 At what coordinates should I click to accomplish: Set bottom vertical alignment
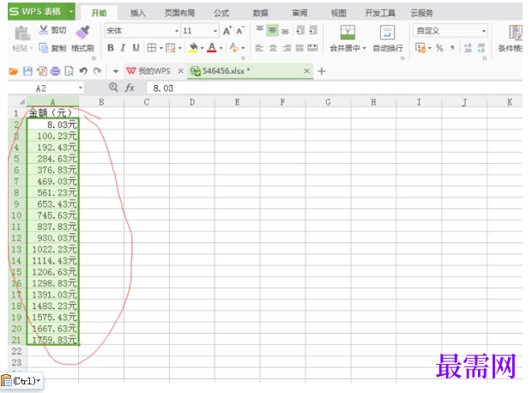(286, 31)
